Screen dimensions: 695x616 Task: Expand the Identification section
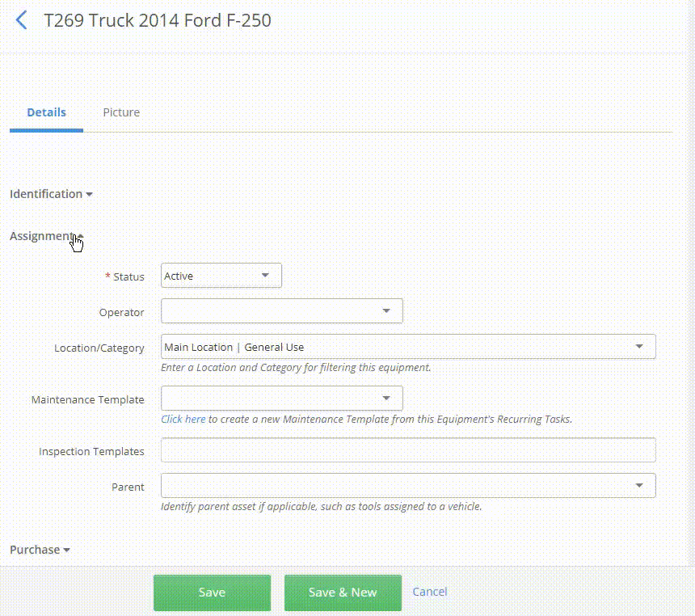(51, 194)
